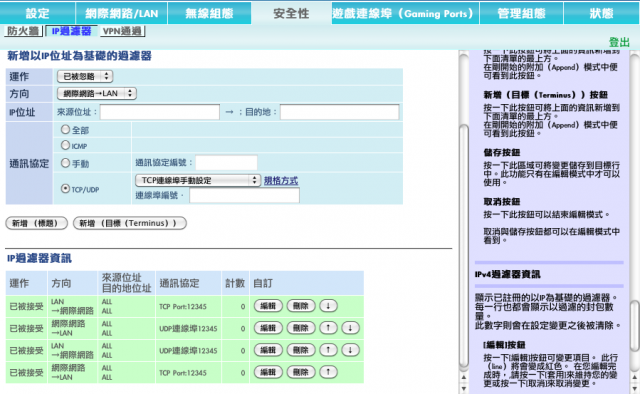The width and height of the screenshot is (640, 394).
Task: Click 新增（目標（Terminus））button
Action: coord(130,223)
